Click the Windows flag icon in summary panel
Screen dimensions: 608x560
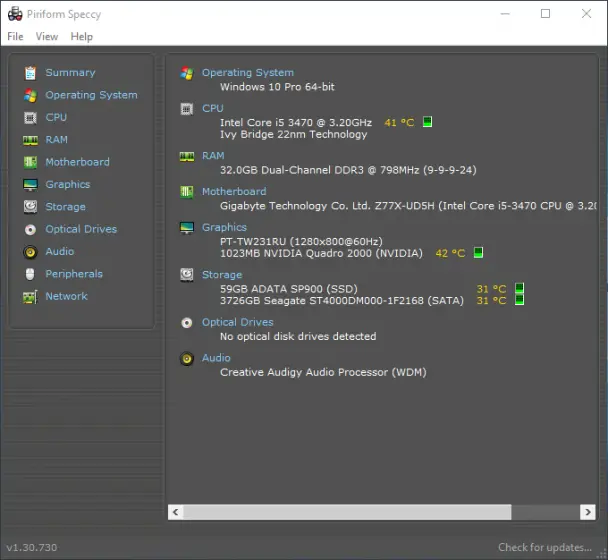pos(187,73)
